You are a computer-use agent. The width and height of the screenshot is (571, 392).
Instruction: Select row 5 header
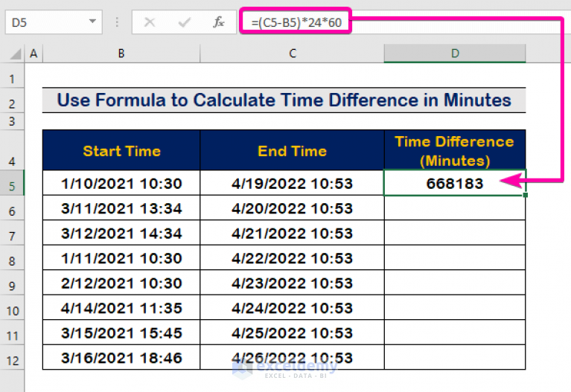tap(12, 183)
